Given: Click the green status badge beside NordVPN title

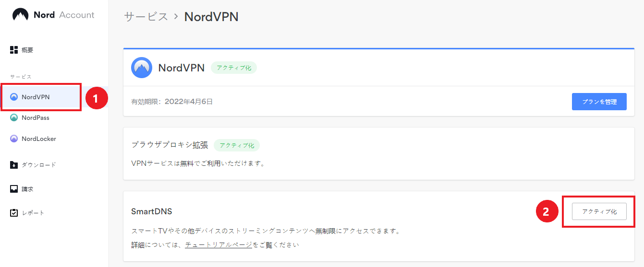Looking at the screenshot, I should (x=234, y=68).
